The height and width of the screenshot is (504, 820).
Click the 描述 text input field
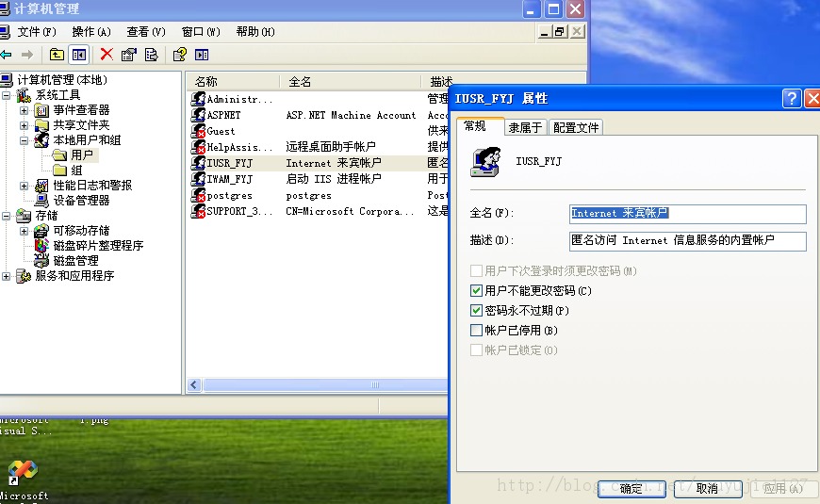687,241
